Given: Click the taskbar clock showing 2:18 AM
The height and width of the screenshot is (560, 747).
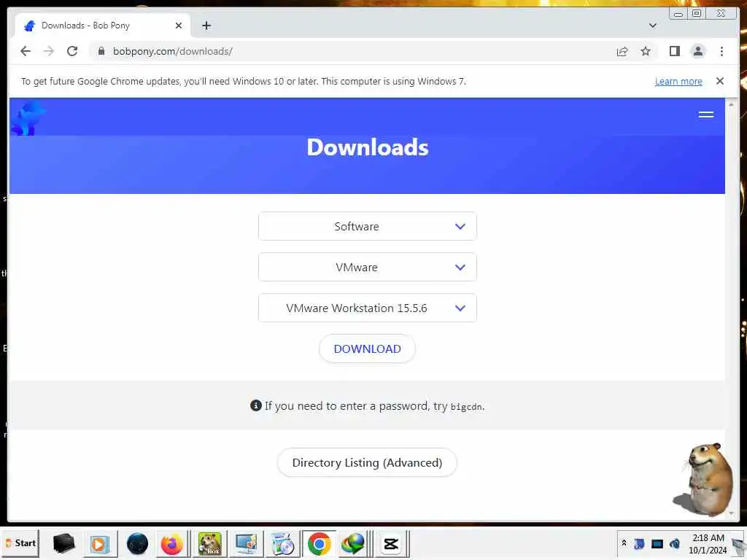Looking at the screenshot, I should (708, 544).
